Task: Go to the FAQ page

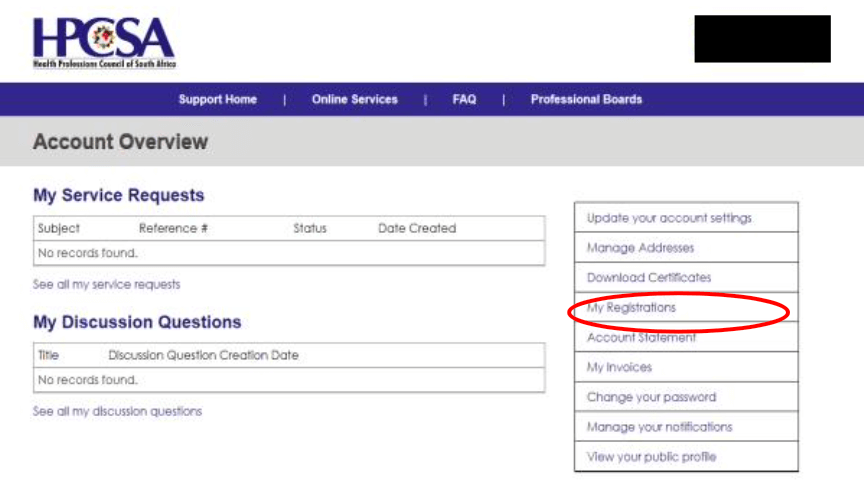Action: 464,99
